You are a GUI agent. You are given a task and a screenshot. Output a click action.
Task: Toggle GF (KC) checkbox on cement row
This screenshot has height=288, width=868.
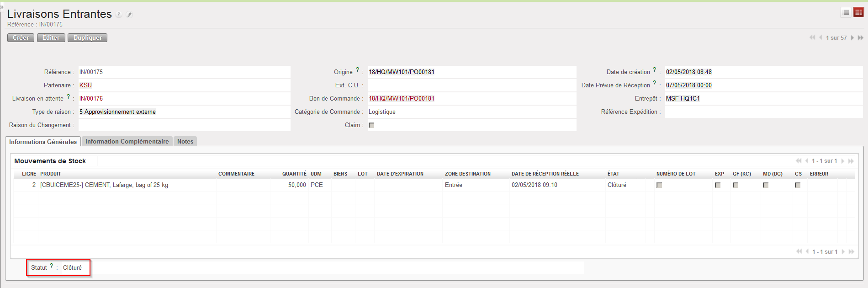tap(736, 185)
